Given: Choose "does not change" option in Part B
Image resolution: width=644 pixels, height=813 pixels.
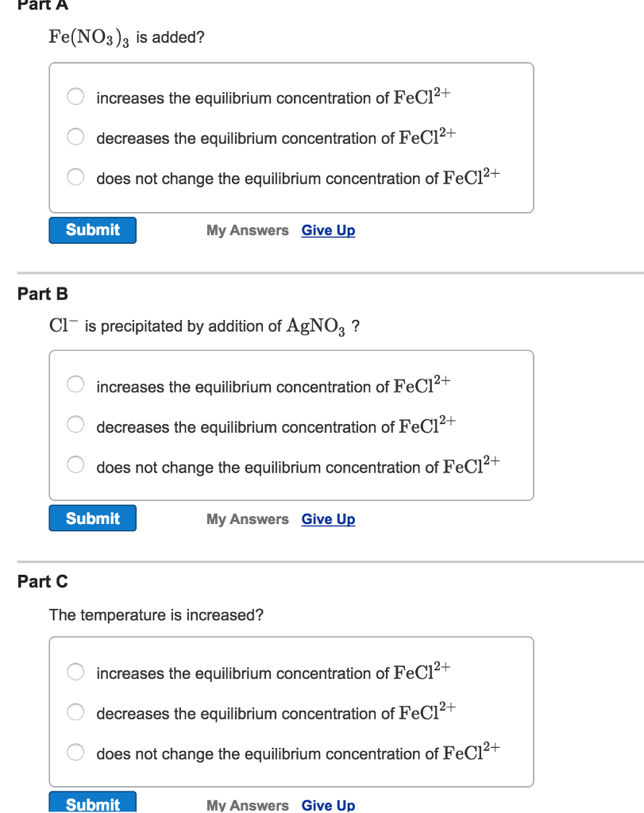Looking at the screenshot, I should pyautogui.click(x=75, y=464).
